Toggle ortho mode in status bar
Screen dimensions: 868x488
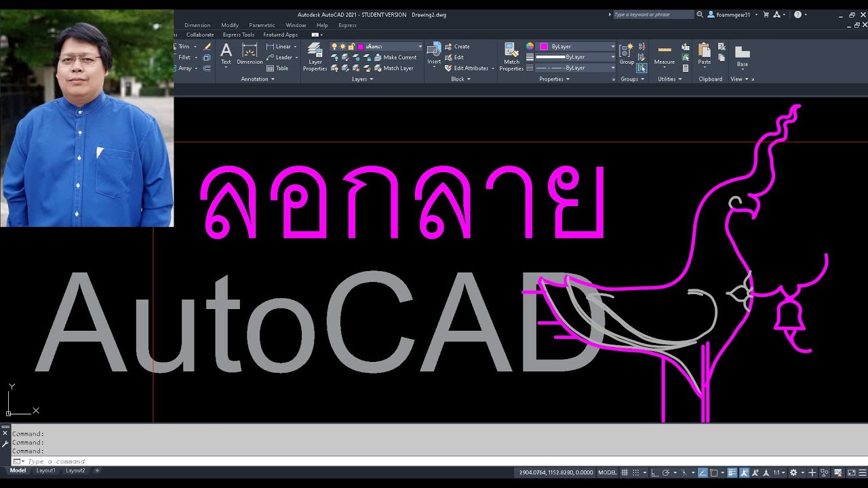coord(654,472)
